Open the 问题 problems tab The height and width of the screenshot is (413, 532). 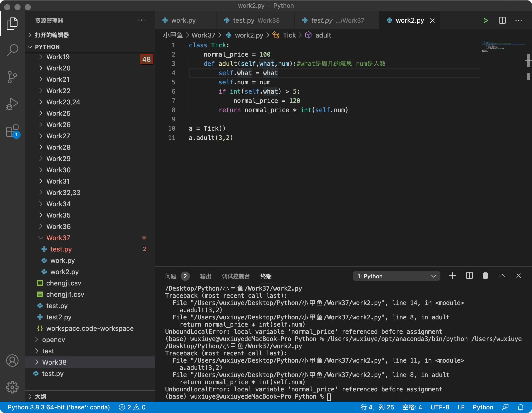tap(177, 276)
